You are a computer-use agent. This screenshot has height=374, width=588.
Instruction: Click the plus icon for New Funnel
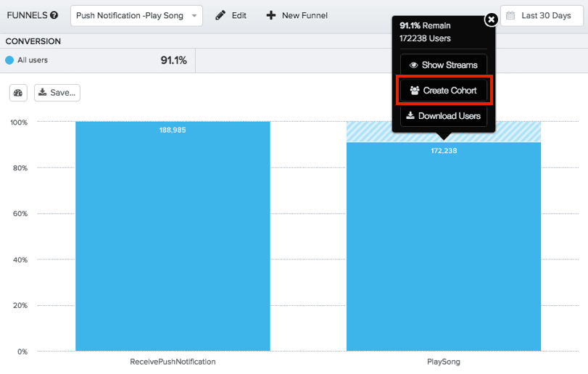[x=271, y=15]
